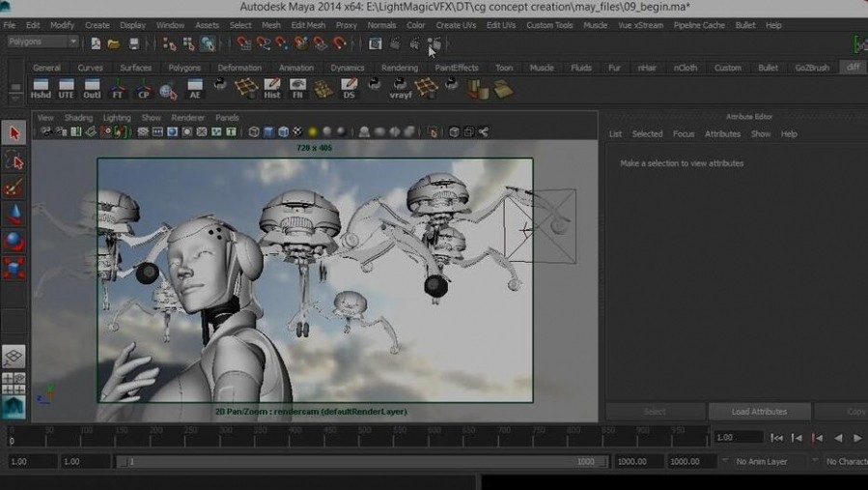Click the New Scene icon
This screenshot has height=490, width=868.
(x=96, y=43)
